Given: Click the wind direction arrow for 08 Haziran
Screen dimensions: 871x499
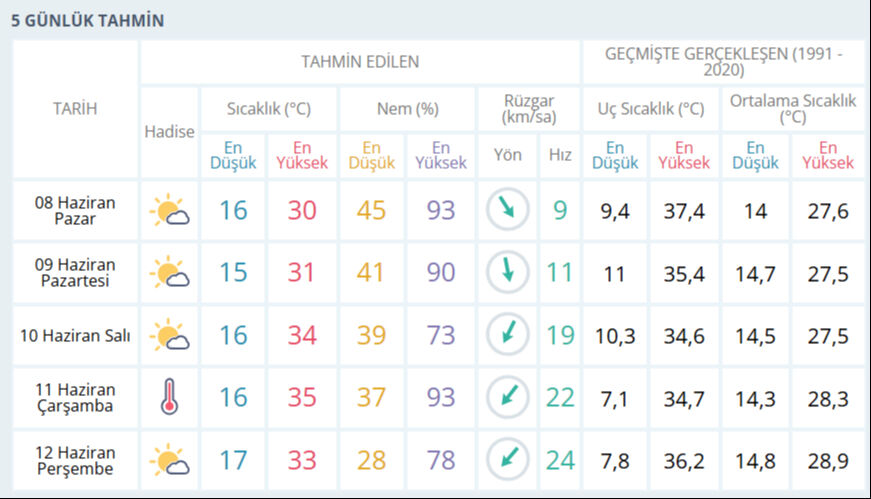Looking at the screenshot, I should coord(507,210).
